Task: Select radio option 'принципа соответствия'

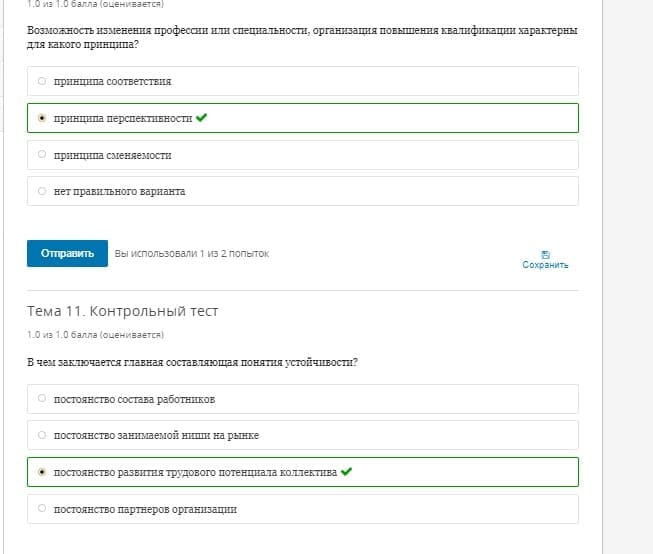Action: 42,81
